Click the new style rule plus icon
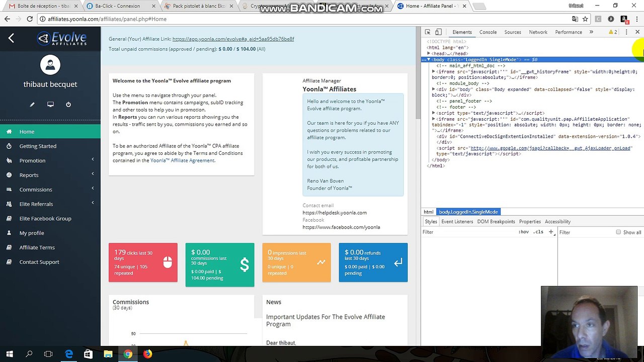The width and height of the screenshot is (644, 362). click(x=551, y=232)
